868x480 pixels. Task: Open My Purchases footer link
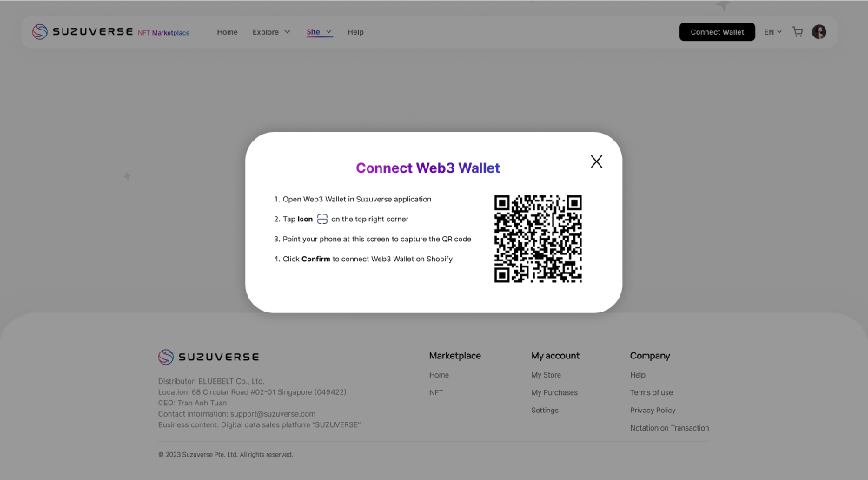coord(554,392)
